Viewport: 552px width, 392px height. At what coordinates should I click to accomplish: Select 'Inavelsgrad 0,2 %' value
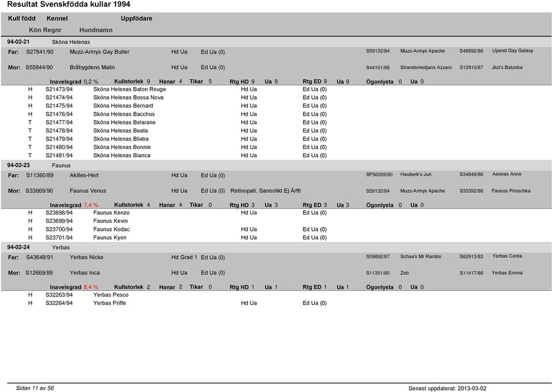(x=91, y=82)
